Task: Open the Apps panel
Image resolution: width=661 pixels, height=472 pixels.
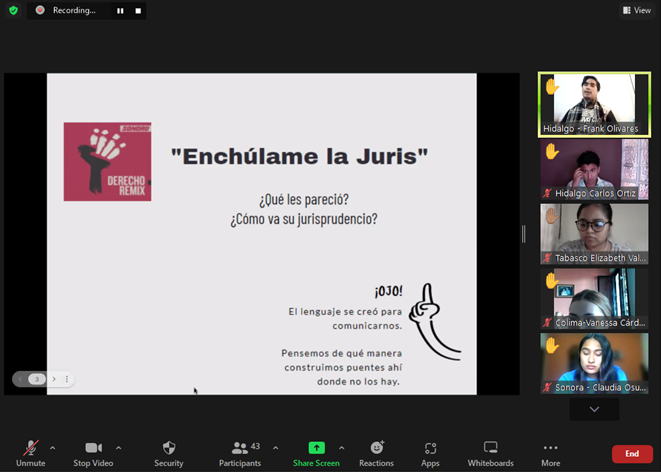Action: (x=430, y=453)
